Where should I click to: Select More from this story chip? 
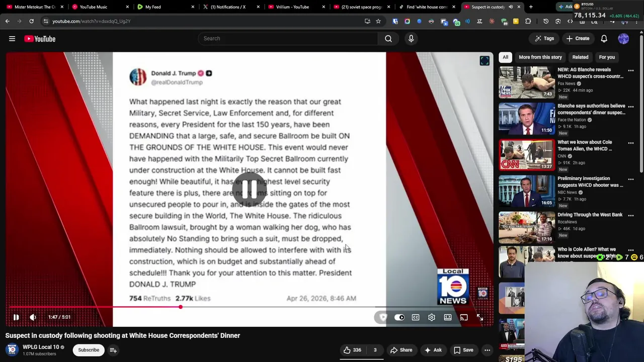[x=540, y=57]
